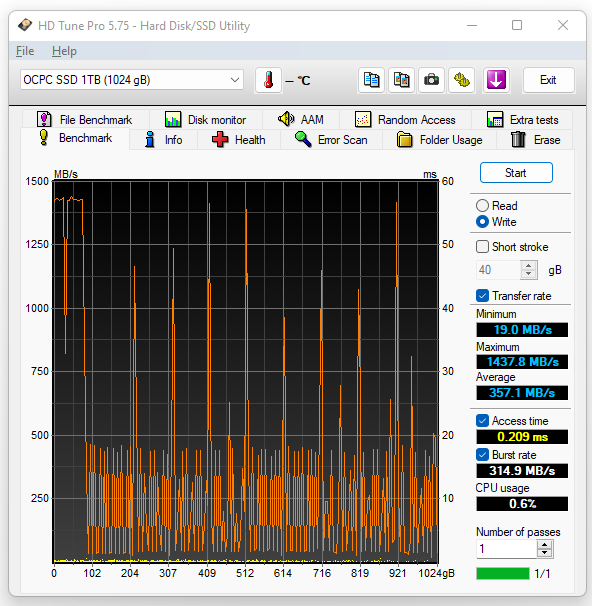Disable the Burst rate checkbox
Screen dimensions: 592x606
(x=482, y=454)
